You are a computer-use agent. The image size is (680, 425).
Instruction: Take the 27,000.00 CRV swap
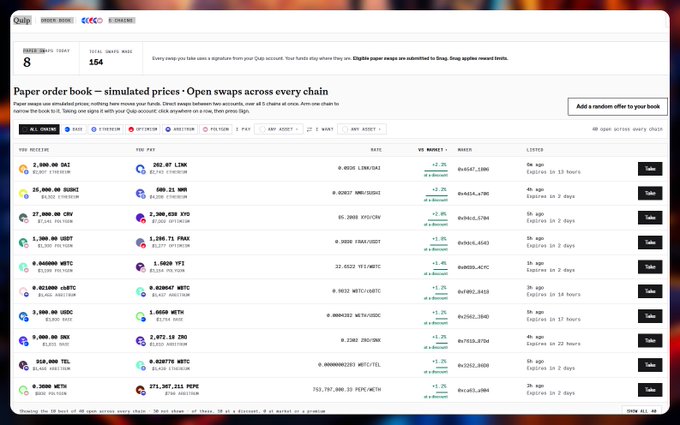point(650,218)
